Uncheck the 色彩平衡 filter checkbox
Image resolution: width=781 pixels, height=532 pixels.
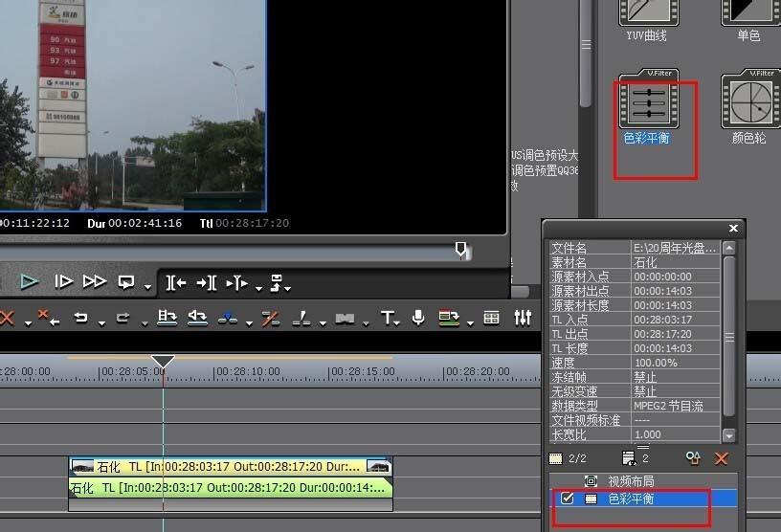569,499
